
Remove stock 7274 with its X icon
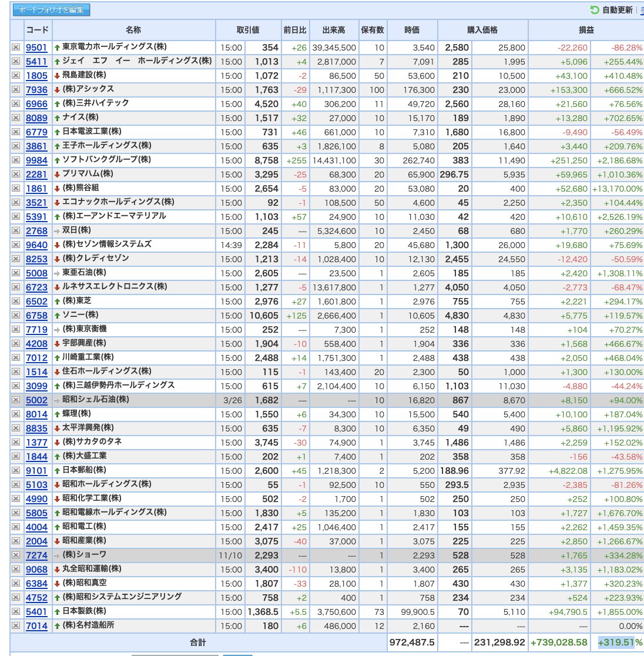coord(16,555)
